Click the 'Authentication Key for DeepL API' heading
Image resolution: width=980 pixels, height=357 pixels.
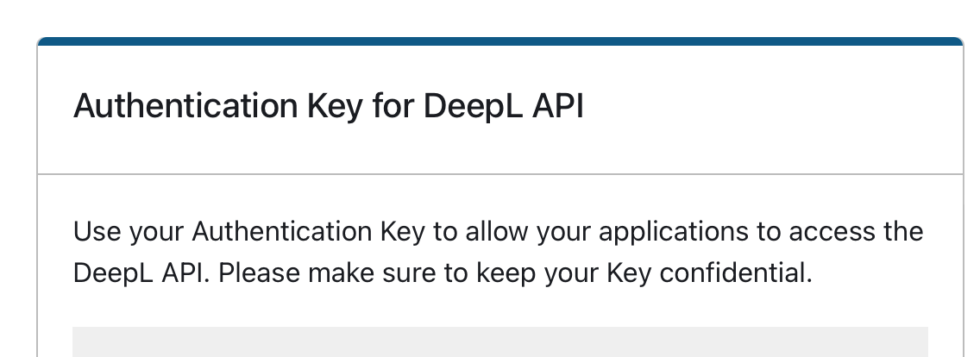329,106
